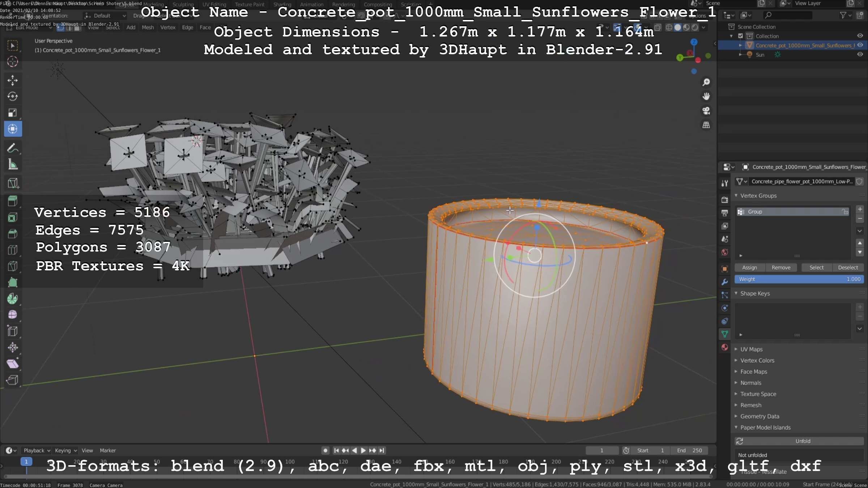Open the Add menu

point(131,27)
